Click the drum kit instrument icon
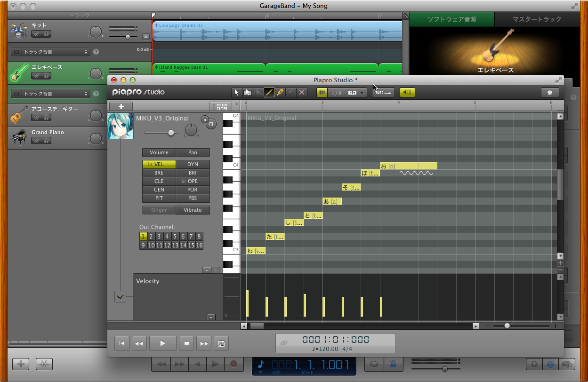Image resolution: width=588 pixels, height=382 pixels. 19,31
